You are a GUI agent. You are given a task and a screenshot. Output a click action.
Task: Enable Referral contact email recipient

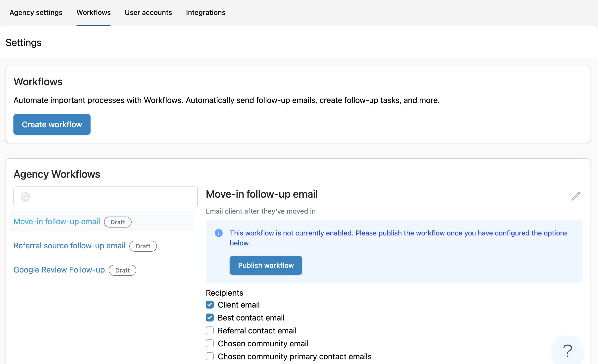210,330
